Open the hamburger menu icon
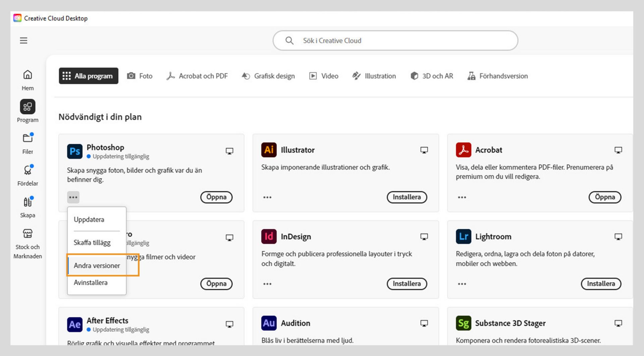Screen dimensions: 644x356 pyautogui.click(x=23, y=41)
